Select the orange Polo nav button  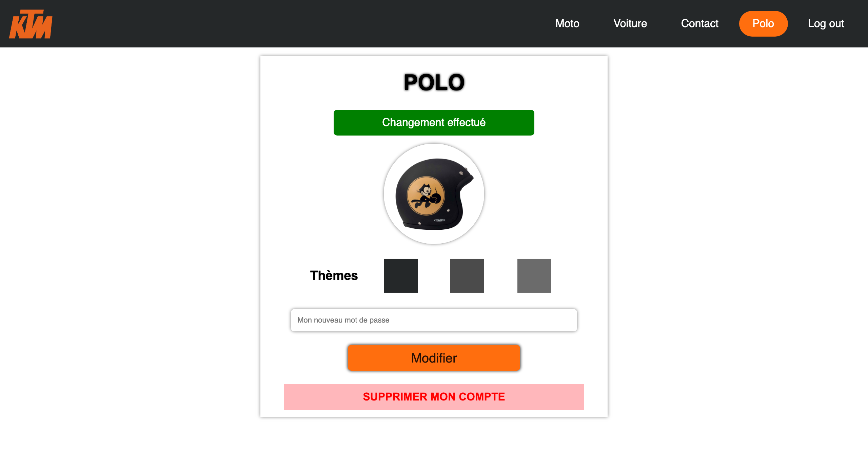coord(763,23)
